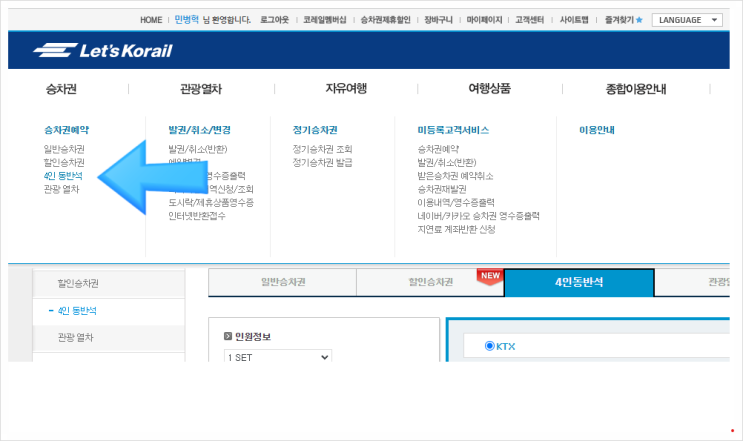This screenshot has height=441, width=743.
Task: Choose 할인승차권 in the 승차권예약 submenu
Action: (x=64, y=162)
